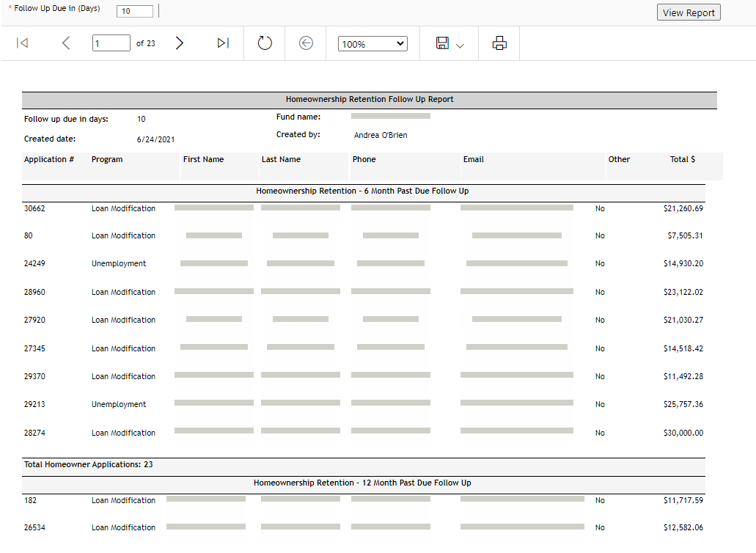Screen dimensions: 756x553
Task: Click the save/export disk icon
Action: click(x=442, y=43)
